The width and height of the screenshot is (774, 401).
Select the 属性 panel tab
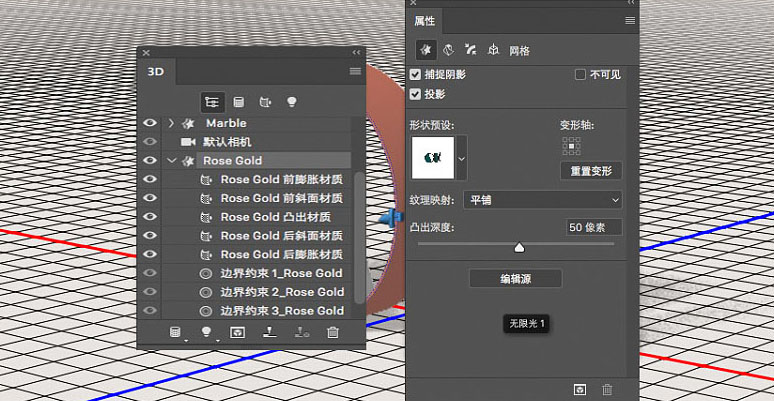coord(425,21)
